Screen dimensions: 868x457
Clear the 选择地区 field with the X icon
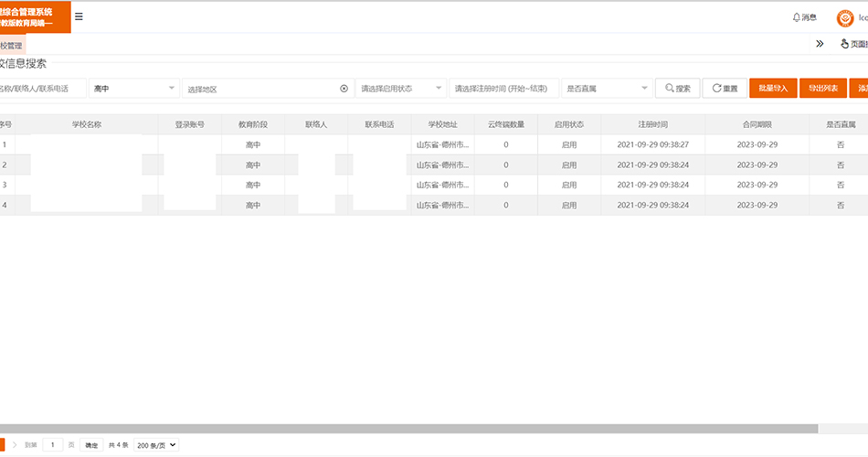[x=344, y=89]
